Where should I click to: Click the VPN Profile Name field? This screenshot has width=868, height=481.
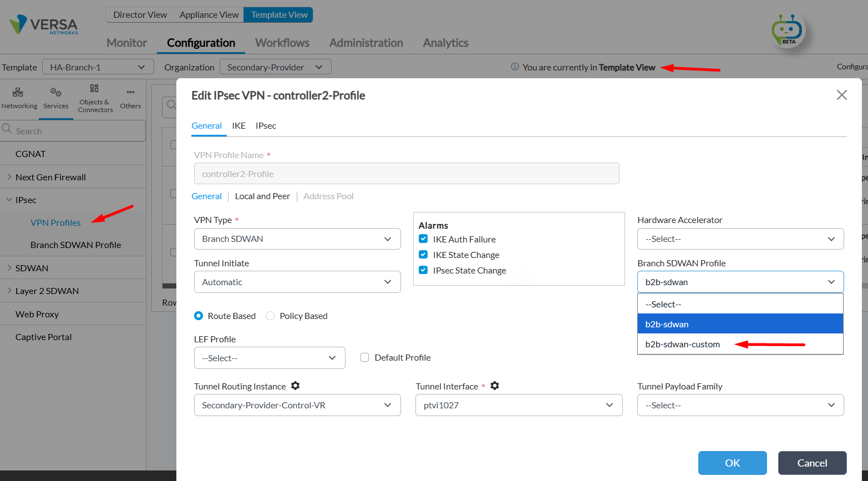(x=407, y=174)
